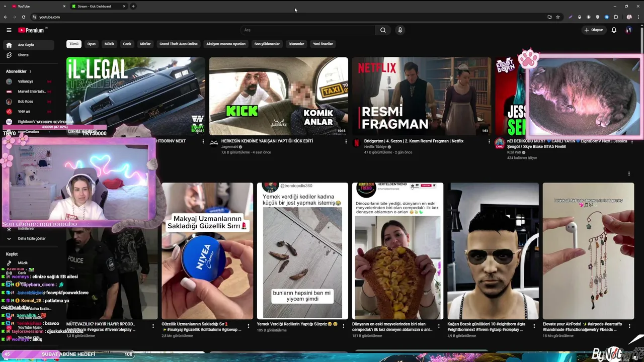
Task: Click the Netflix Türkiye channel avatar
Action: (357, 143)
